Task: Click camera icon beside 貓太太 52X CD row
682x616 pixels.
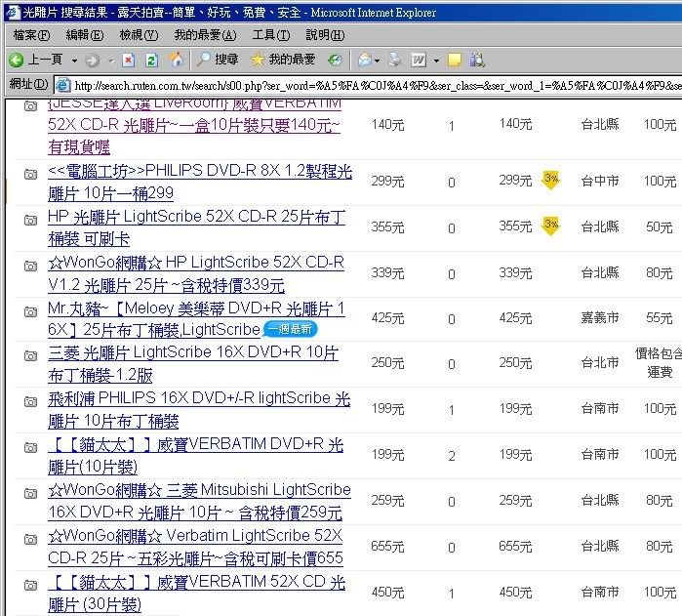Action: 30,585
